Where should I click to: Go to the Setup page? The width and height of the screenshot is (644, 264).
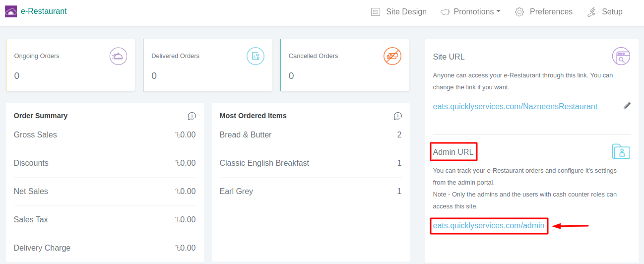(605, 12)
